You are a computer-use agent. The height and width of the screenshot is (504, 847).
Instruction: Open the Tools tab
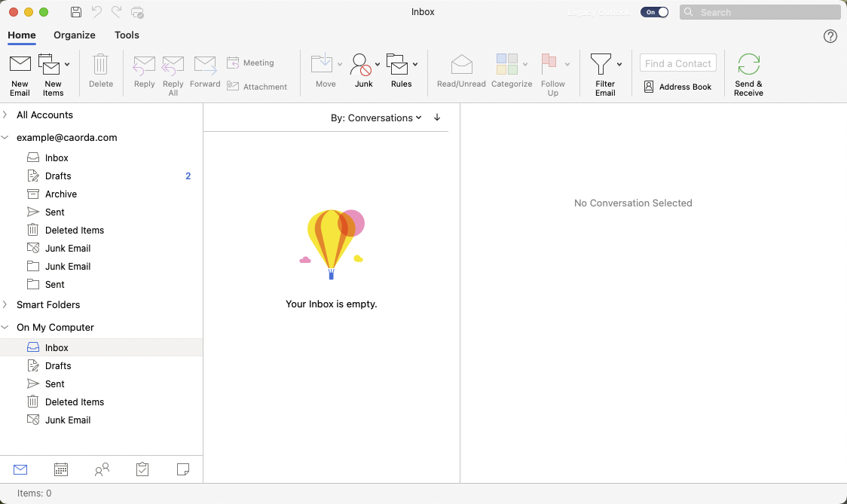point(127,35)
